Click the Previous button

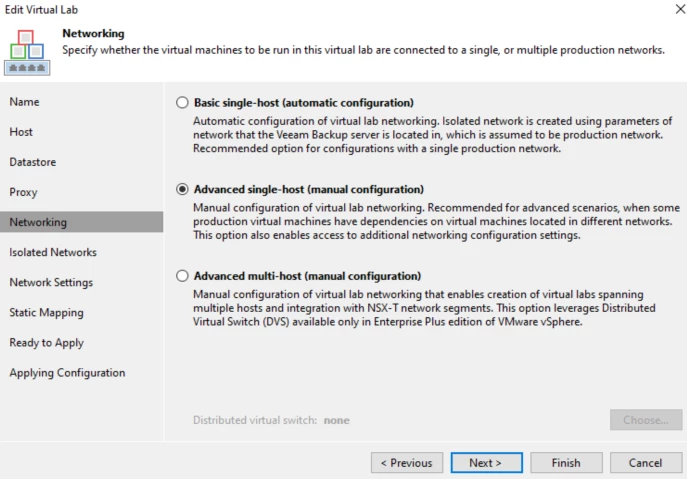pos(407,463)
